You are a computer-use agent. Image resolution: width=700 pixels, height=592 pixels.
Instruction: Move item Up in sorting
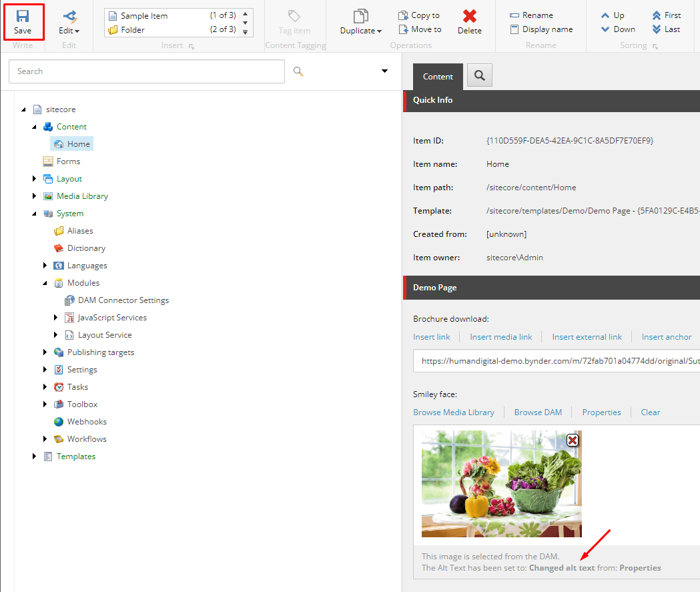613,15
